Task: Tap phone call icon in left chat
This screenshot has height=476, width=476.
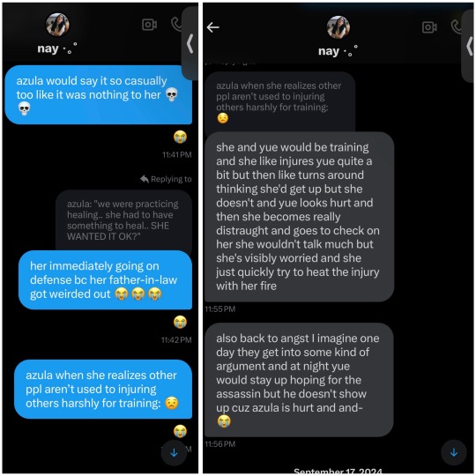Action: (176, 25)
